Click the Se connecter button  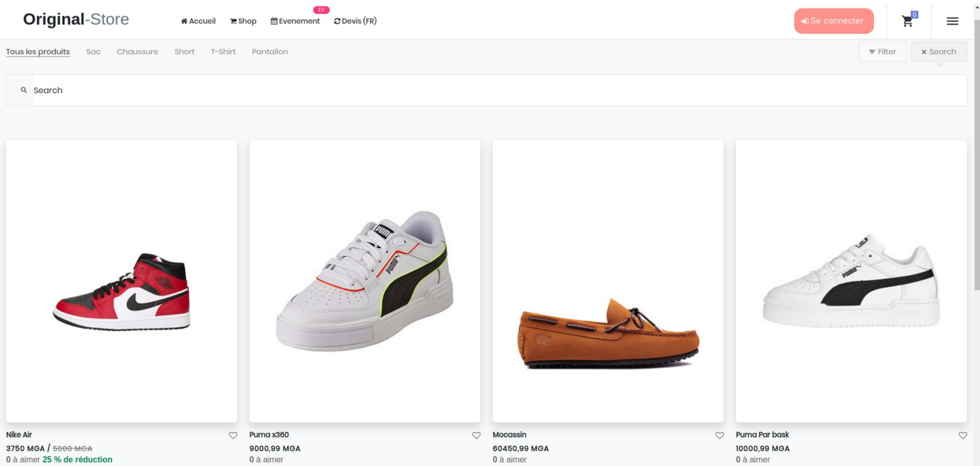tap(833, 21)
